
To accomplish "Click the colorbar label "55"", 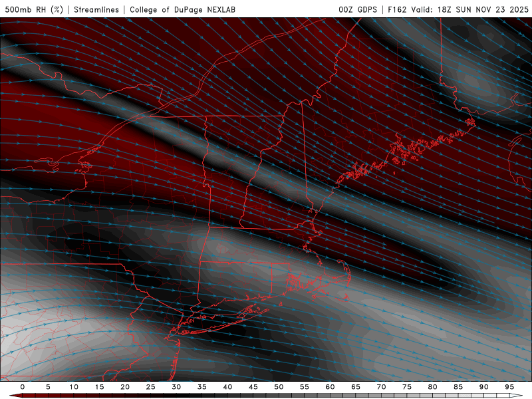I will coord(305,387).
